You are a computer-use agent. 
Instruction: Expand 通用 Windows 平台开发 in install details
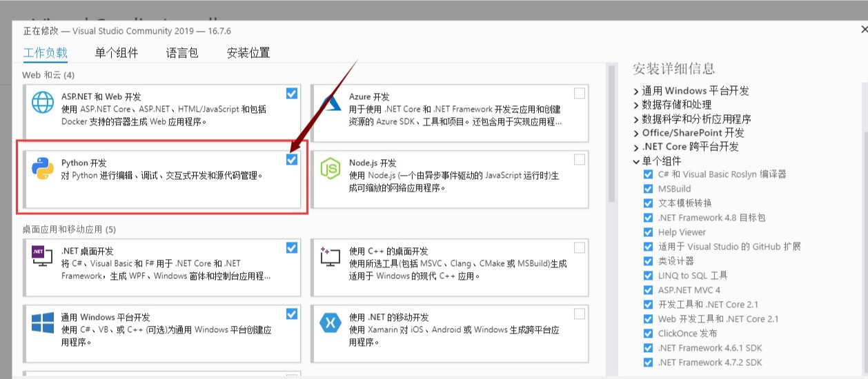click(636, 91)
